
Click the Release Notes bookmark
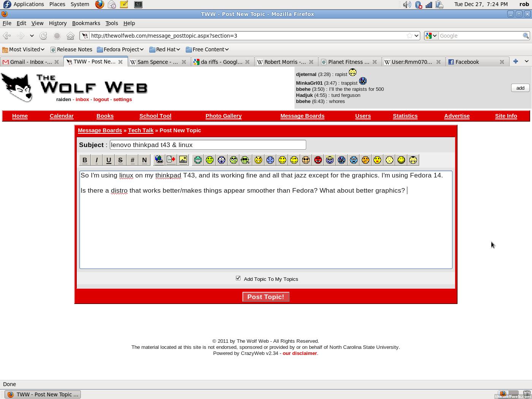pos(72,49)
